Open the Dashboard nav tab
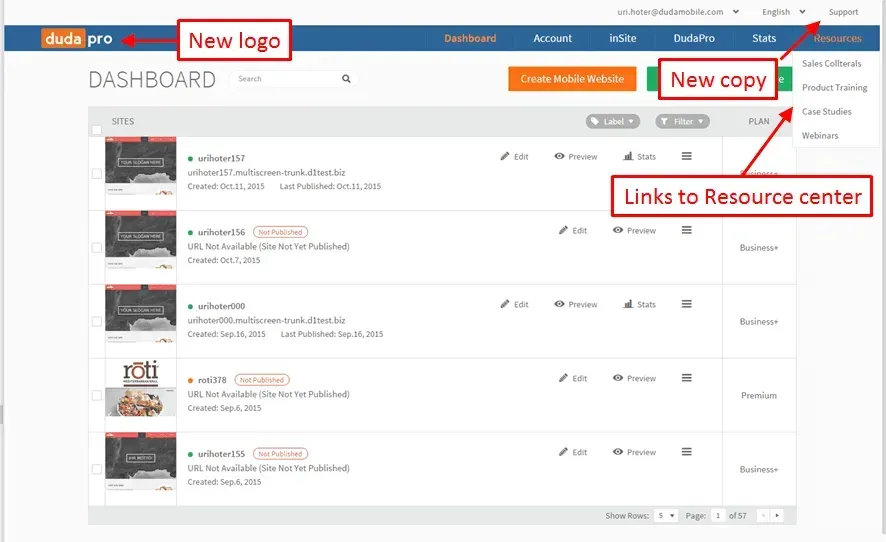The image size is (886, 542). (470, 38)
